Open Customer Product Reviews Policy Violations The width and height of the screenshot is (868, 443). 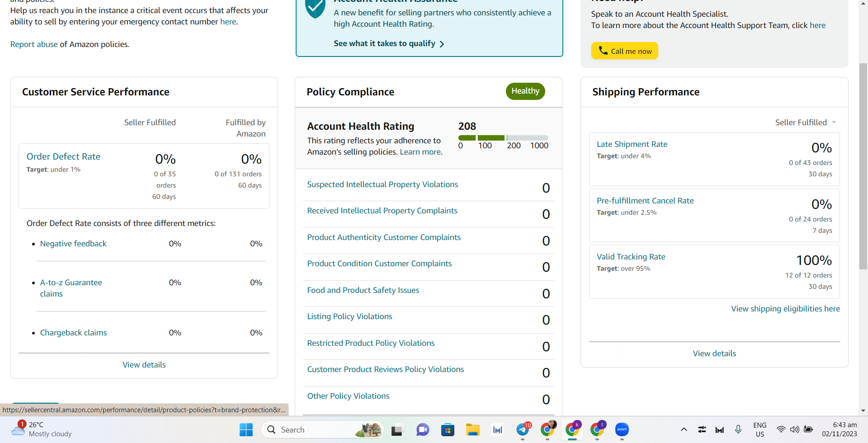[x=386, y=369]
